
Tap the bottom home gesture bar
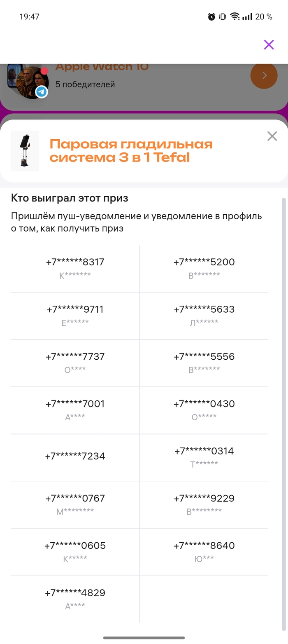point(144,638)
